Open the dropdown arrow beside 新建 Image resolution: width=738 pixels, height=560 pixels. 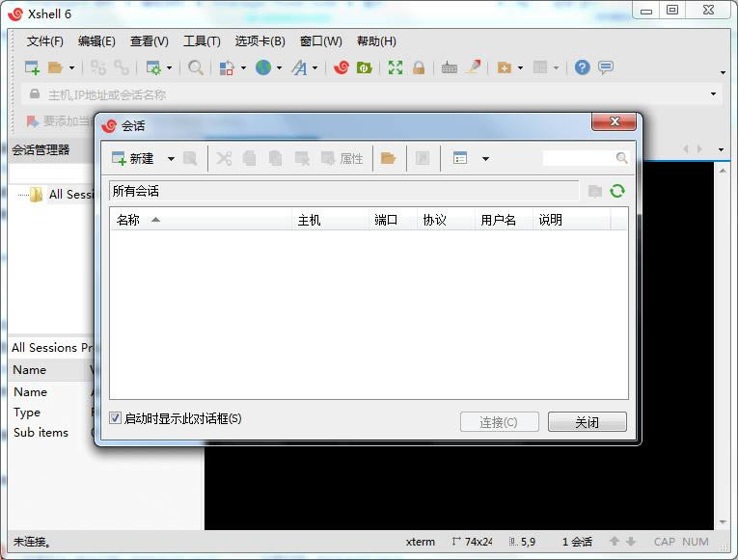pyautogui.click(x=171, y=159)
